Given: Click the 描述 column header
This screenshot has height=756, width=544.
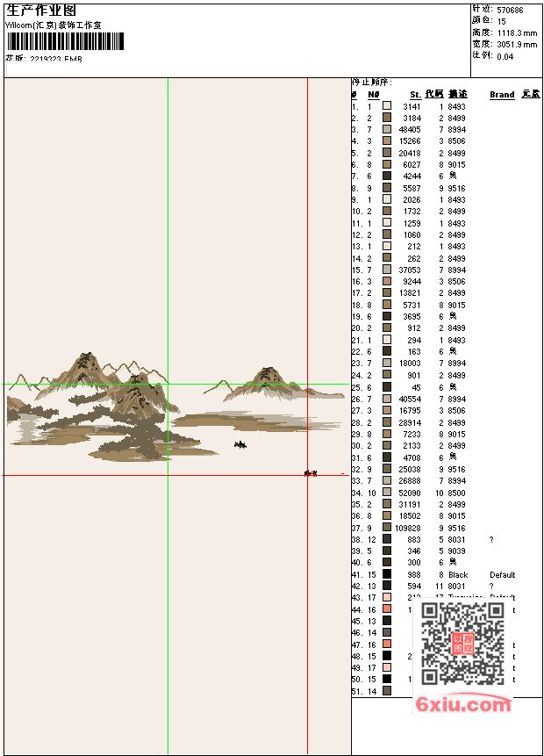Looking at the screenshot, I should 458,94.
